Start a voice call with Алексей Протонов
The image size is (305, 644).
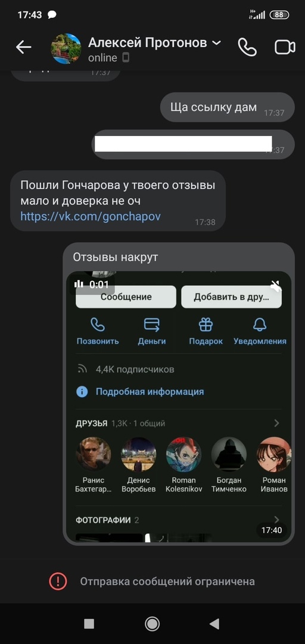point(247,48)
